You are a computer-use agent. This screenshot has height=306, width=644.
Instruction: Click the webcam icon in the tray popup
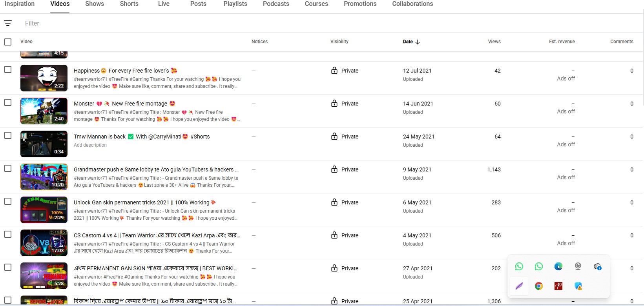pyautogui.click(x=578, y=267)
